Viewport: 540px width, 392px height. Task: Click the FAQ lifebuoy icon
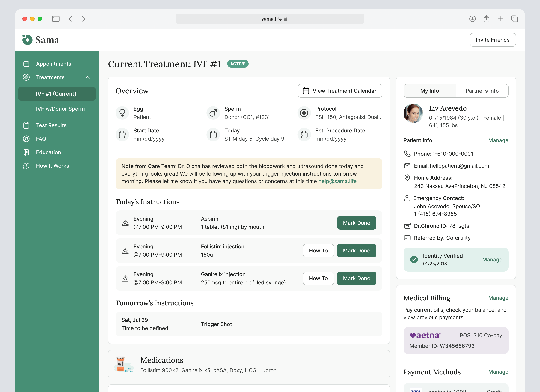[x=26, y=139]
